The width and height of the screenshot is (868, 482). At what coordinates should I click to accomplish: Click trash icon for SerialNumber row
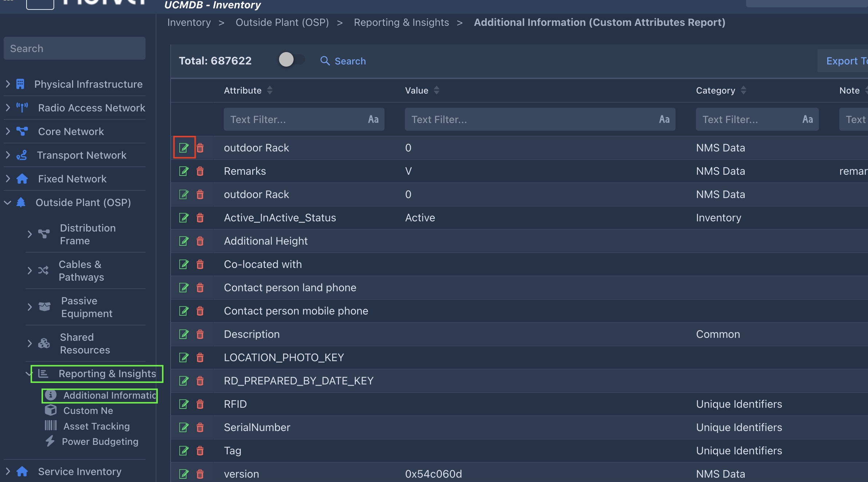(x=200, y=427)
